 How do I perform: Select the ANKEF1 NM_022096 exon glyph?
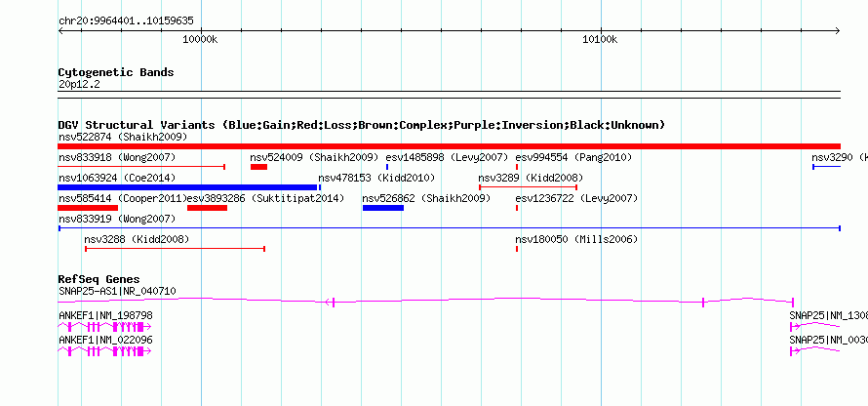point(104,350)
